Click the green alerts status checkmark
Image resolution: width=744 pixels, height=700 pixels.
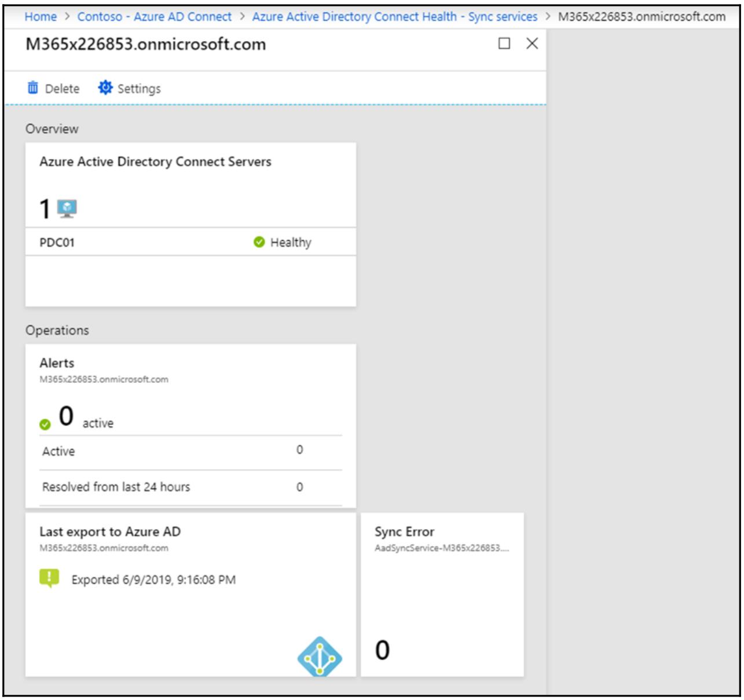(45, 424)
